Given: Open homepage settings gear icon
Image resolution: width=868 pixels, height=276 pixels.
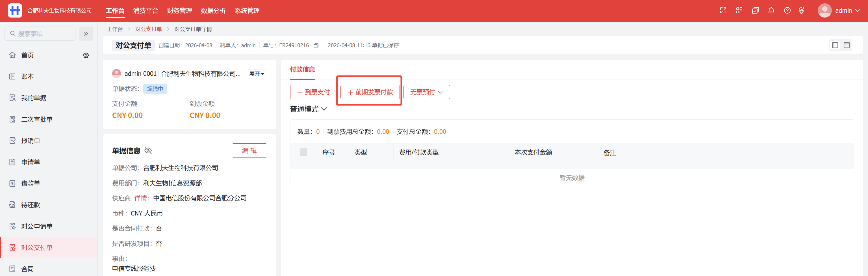Looking at the screenshot, I should [x=86, y=55].
